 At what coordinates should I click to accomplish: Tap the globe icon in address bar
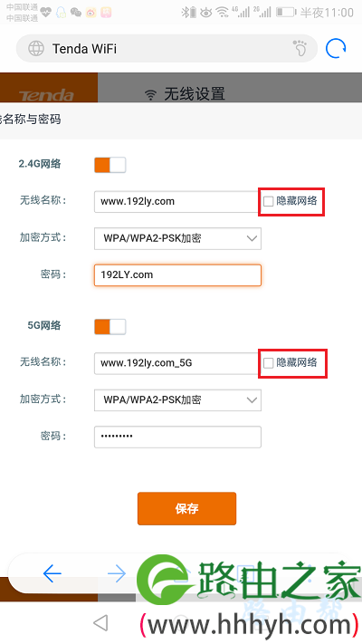36,49
